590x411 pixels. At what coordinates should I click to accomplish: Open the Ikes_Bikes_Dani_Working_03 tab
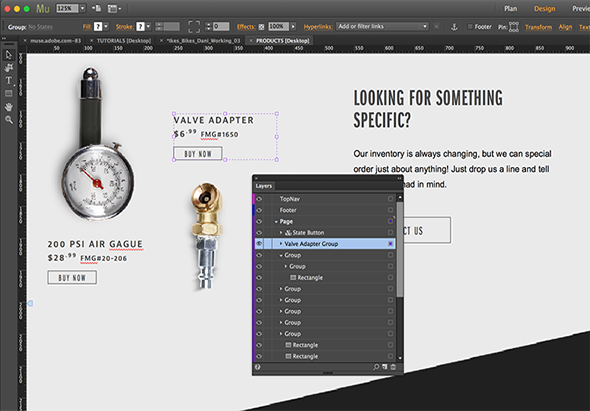coord(203,41)
